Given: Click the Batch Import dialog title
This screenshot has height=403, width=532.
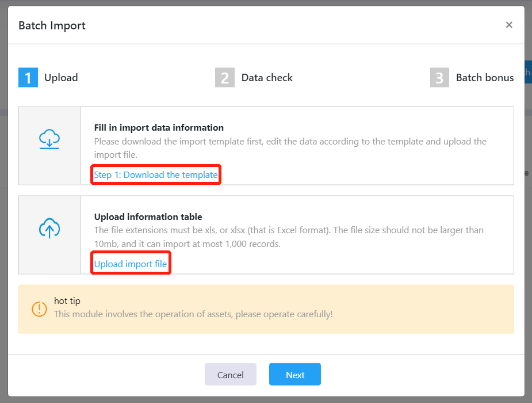Looking at the screenshot, I should (x=52, y=25).
